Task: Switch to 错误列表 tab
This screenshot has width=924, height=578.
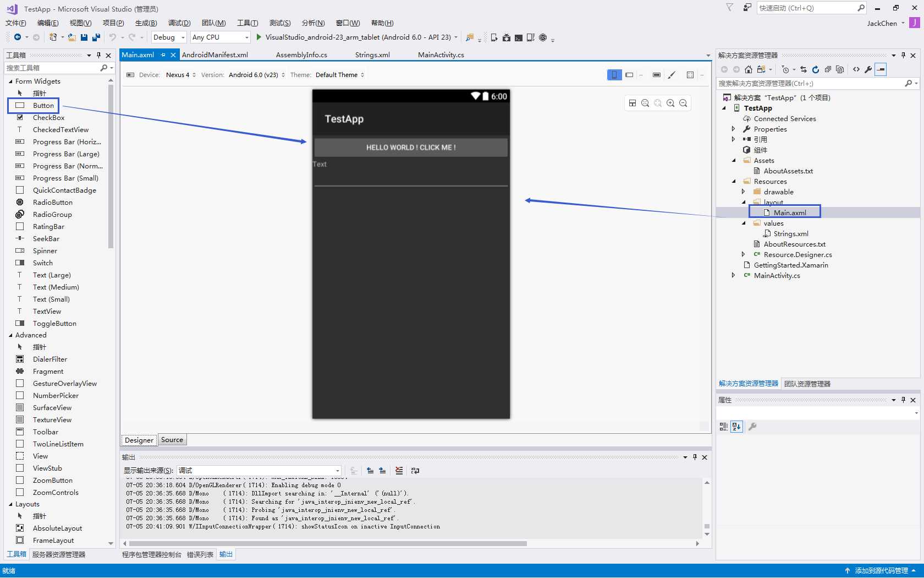Action: pyautogui.click(x=200, y=555)
